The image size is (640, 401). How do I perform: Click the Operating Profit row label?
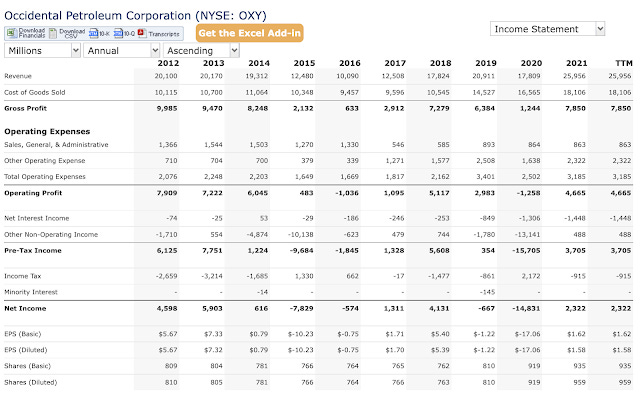click(x=33, y=193)
